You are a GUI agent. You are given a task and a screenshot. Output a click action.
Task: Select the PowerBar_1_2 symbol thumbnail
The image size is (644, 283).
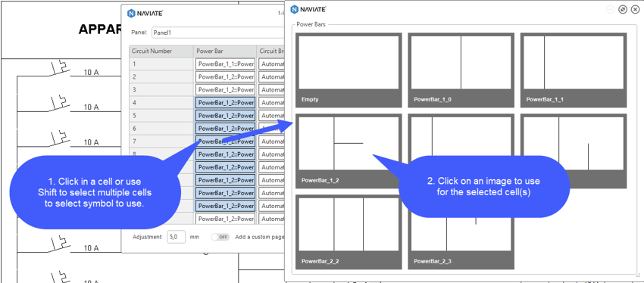[x=349, y=151]
